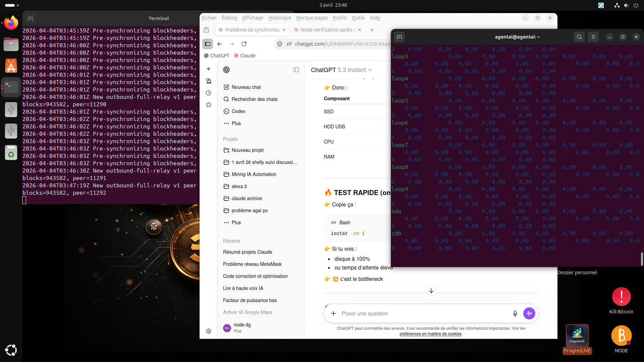Reload the page in Firefox

(244, 44)
